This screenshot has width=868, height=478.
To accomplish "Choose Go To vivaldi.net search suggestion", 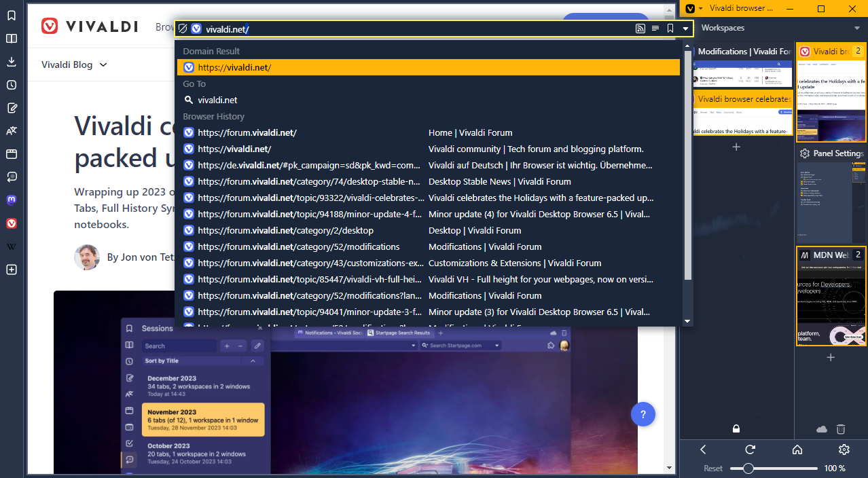I will (x=429, y=100).
